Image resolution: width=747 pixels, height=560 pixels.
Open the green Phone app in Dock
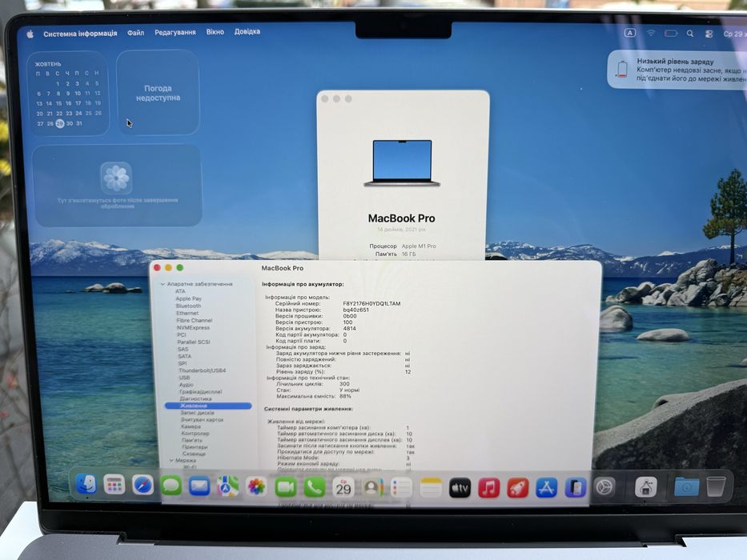coord(315,487)
